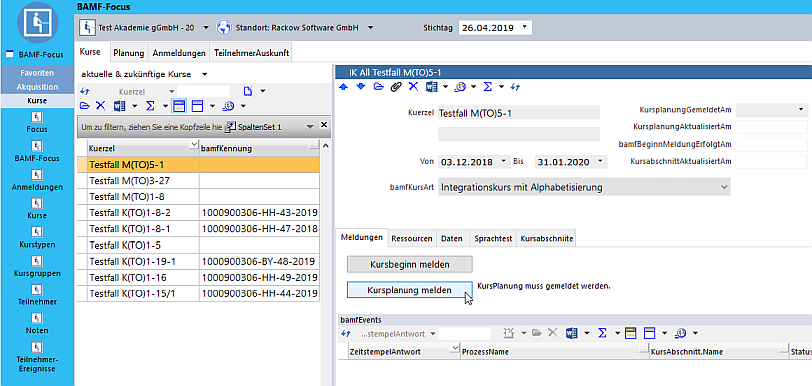Viewport: 812px width, 386px height.
Task: Switch to Daten tab
Action: click(x=452, y=238)
